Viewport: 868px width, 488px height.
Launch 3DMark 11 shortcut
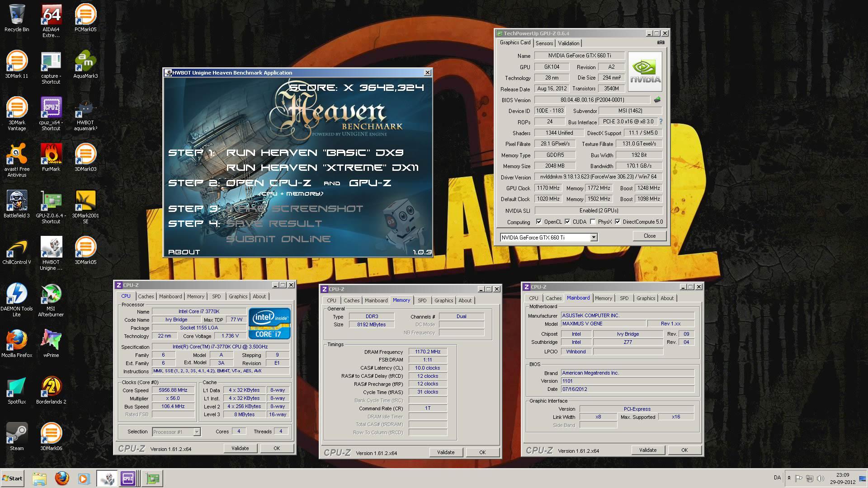click(x=17, y=65)
